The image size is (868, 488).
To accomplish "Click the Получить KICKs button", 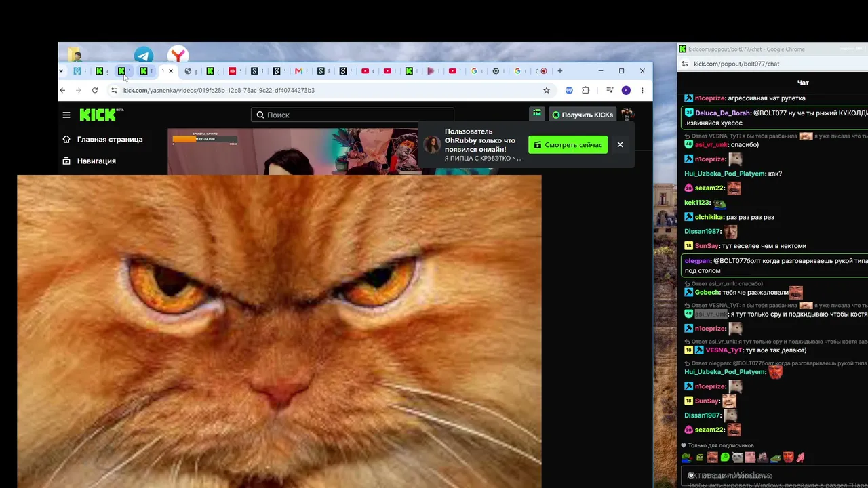I will 583,115.
